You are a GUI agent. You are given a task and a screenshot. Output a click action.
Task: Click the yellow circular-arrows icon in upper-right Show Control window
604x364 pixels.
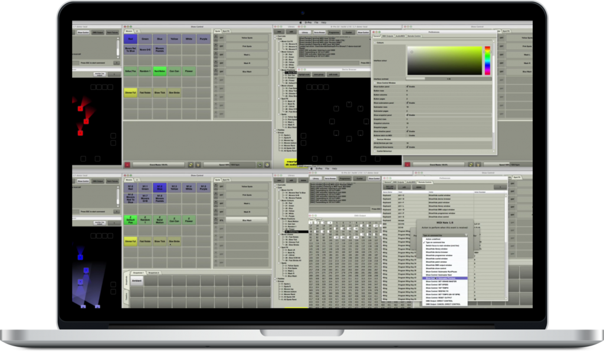point(471,165)
